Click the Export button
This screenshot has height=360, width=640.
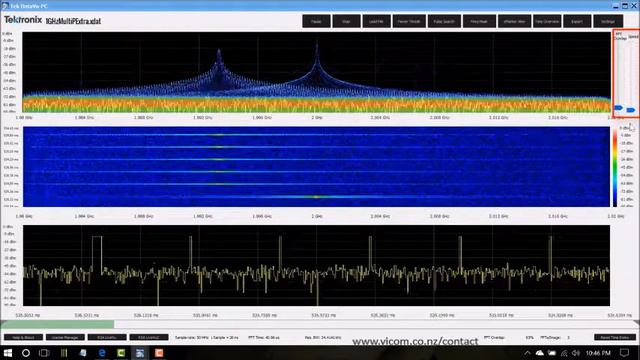coord(577,21)
